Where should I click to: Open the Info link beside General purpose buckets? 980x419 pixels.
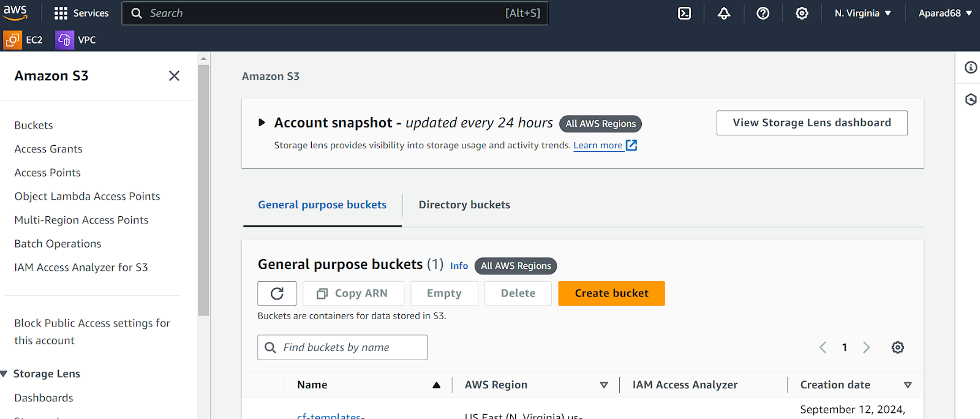click(459, 266)
